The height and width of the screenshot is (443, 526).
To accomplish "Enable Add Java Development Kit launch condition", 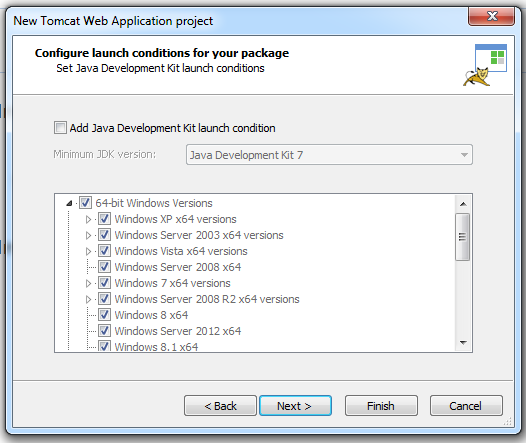I will click(60, 128).
